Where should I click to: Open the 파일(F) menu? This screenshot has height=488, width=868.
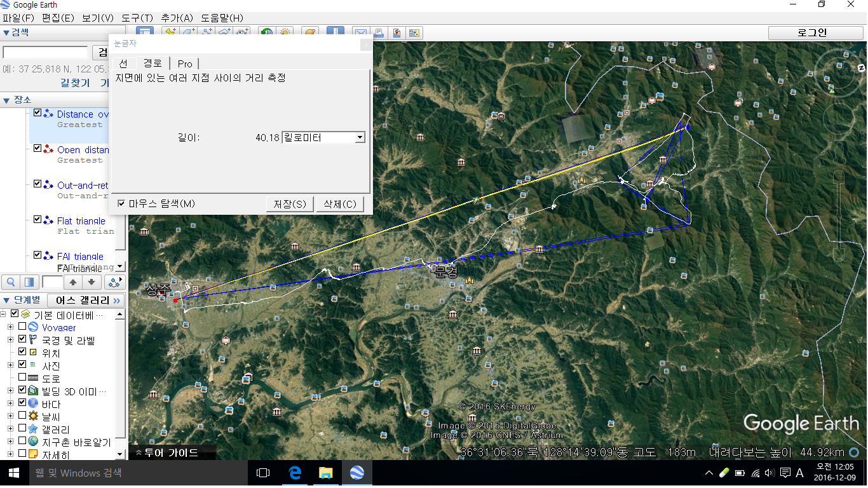(18, 18)
